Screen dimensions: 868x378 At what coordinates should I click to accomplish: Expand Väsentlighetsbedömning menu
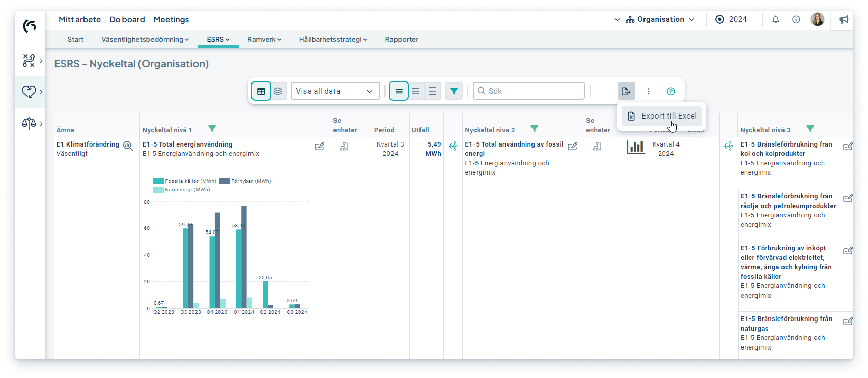(x=145, y=39)
